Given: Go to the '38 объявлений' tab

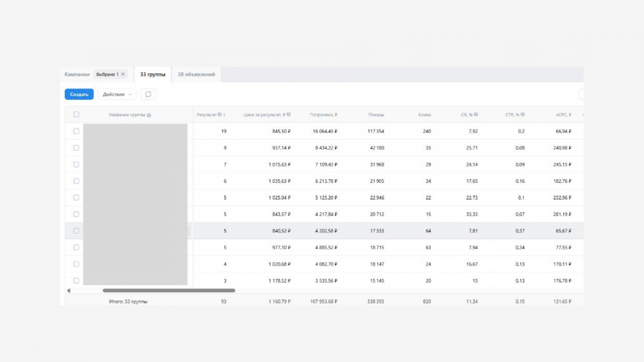Looking at the screenshot, I should (196, 74).
